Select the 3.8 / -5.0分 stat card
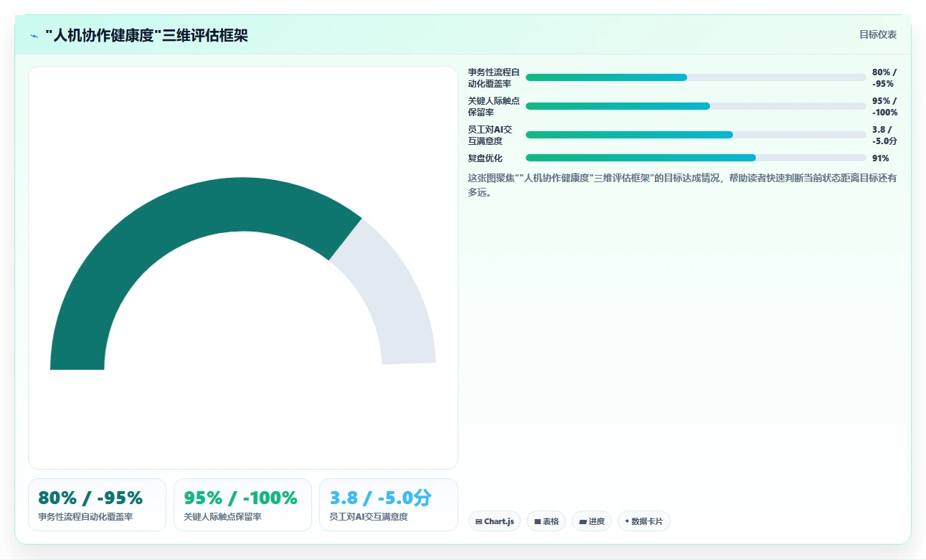This screenshot has width=926, height=560. 388,505
